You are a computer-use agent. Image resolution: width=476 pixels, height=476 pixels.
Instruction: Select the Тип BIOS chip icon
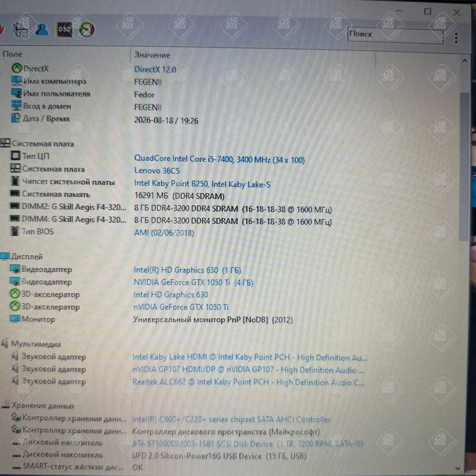(15, 231)
